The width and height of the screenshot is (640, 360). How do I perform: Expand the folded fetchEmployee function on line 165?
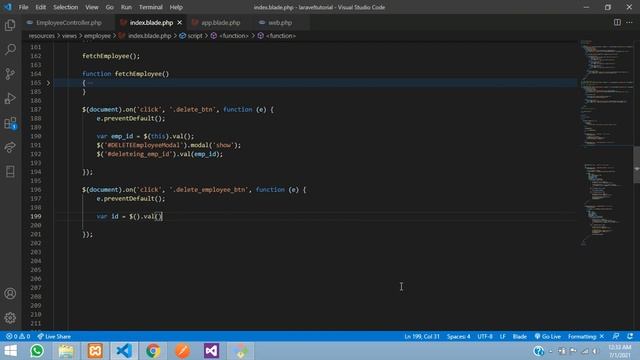(x=48, y=83)
